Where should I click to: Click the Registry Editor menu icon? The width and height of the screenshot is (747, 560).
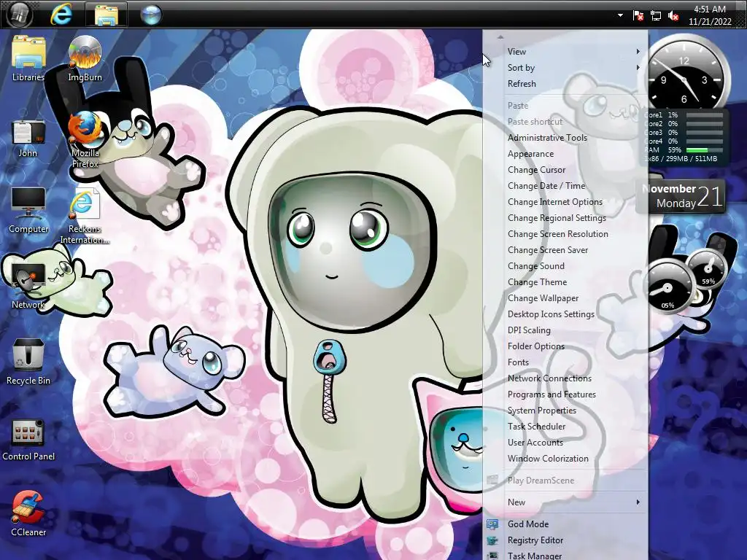click(492, 540)
